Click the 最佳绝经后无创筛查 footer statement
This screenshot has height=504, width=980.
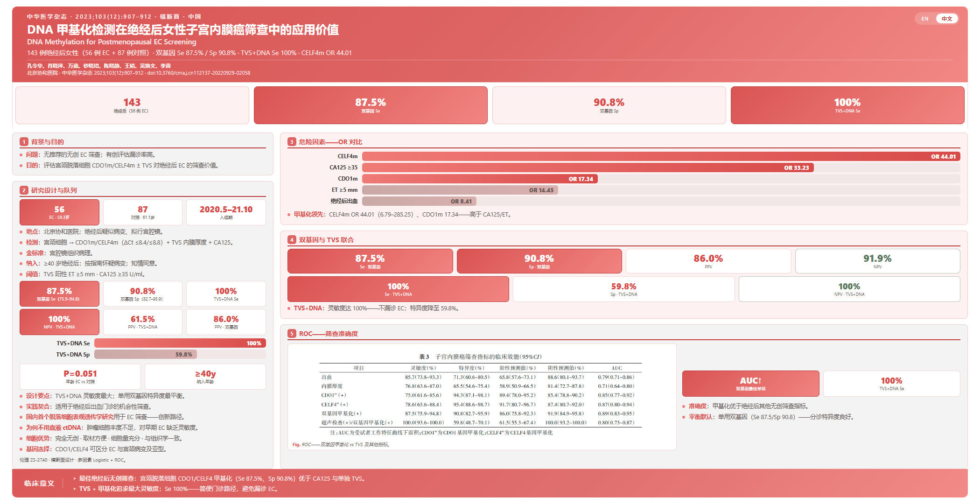222,478
